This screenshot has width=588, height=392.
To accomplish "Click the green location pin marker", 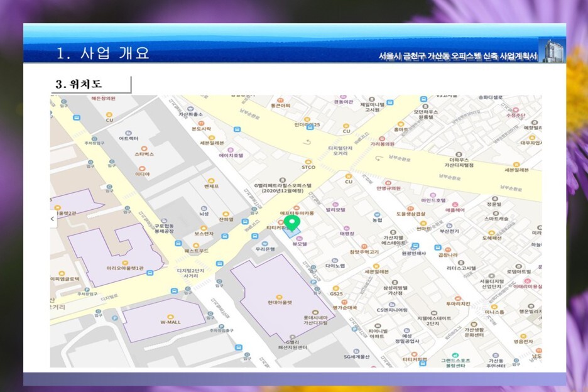I will (291, 223).
